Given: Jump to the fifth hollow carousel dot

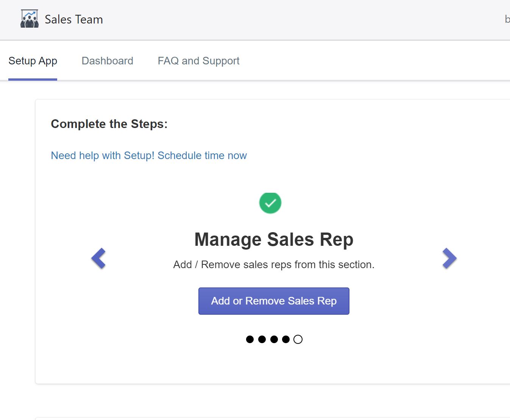Looking at the screenshot, I should [298, 339].
